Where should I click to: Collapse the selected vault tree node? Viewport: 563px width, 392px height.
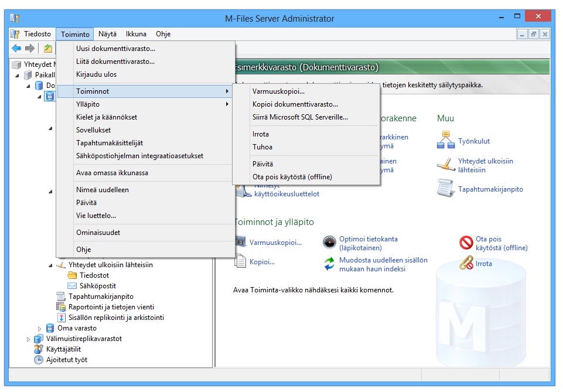point(40,97)
